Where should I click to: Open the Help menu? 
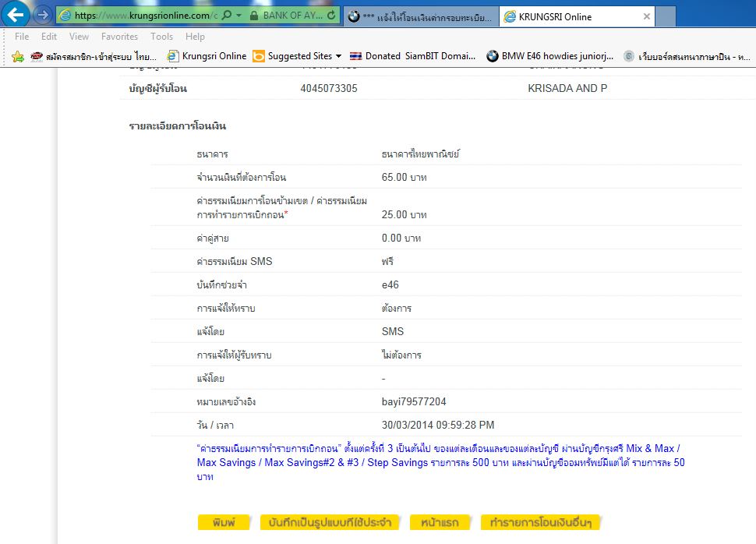coord(195,37)
